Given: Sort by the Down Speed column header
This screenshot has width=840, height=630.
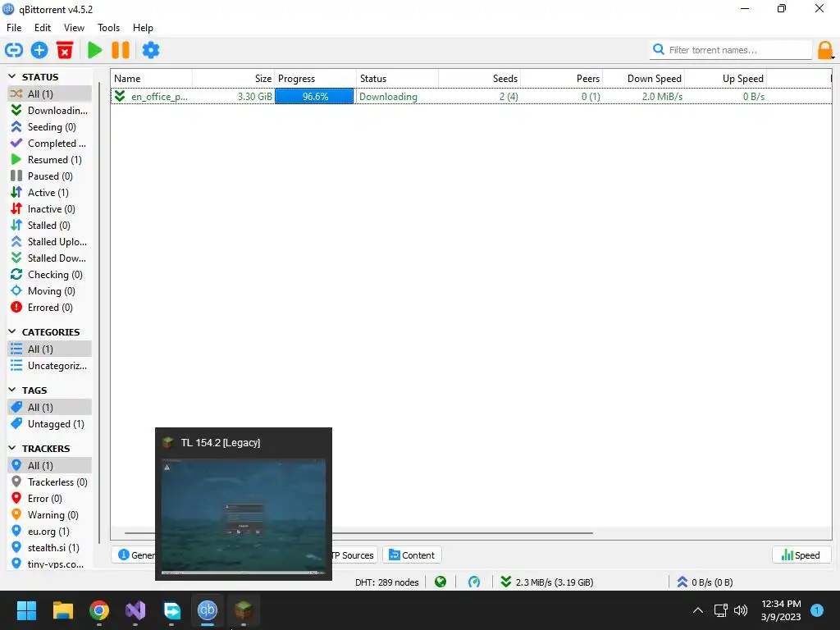Looking at the screenshot, I should [643, 79].
